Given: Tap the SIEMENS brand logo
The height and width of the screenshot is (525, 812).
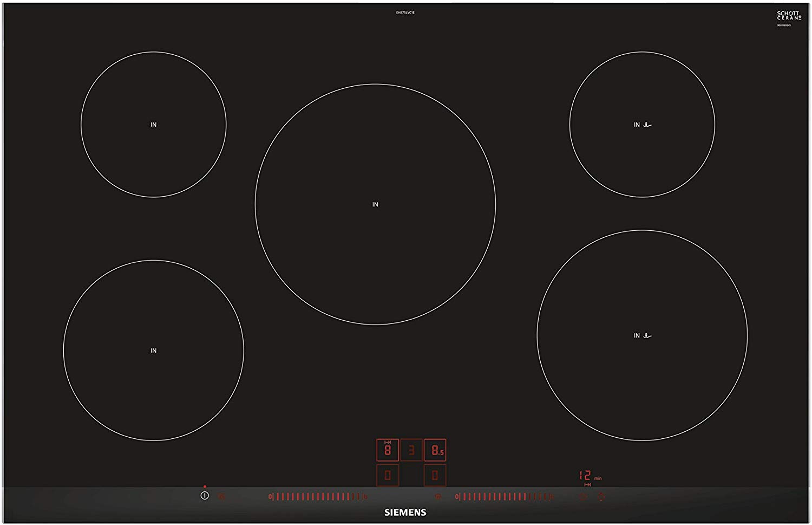Looking at the screenshot, I should coord(405,512).
